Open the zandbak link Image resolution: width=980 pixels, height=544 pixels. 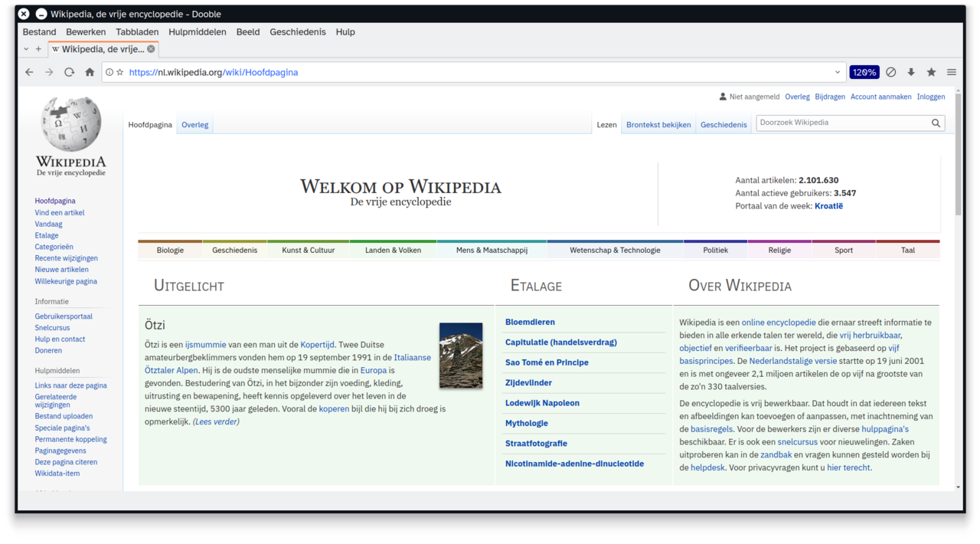point(776,455)
